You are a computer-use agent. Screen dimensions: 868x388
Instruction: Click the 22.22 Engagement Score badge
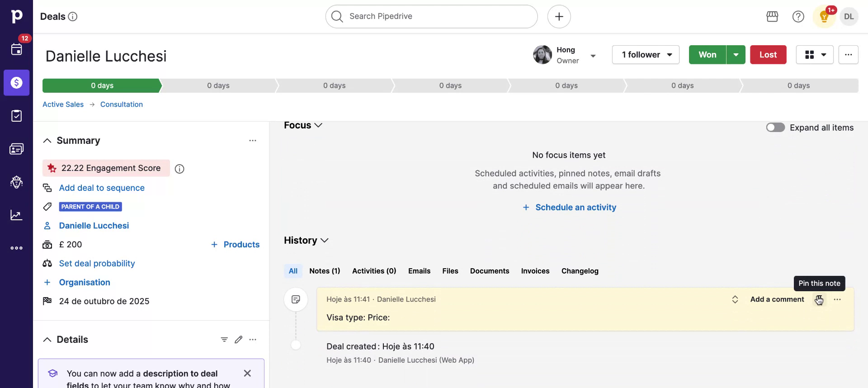106,168
